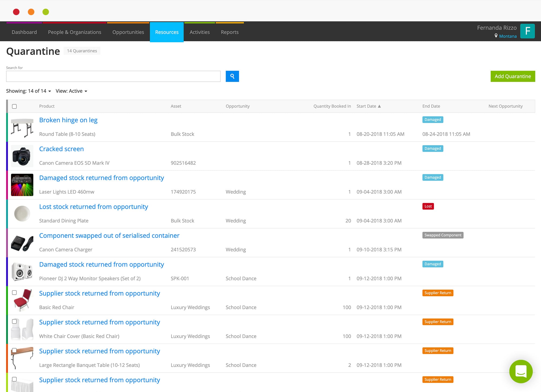The image size is (541, 392).
Task: Click the location pin beside Montana
Action: pyautogui.click(x=496, y=36)
